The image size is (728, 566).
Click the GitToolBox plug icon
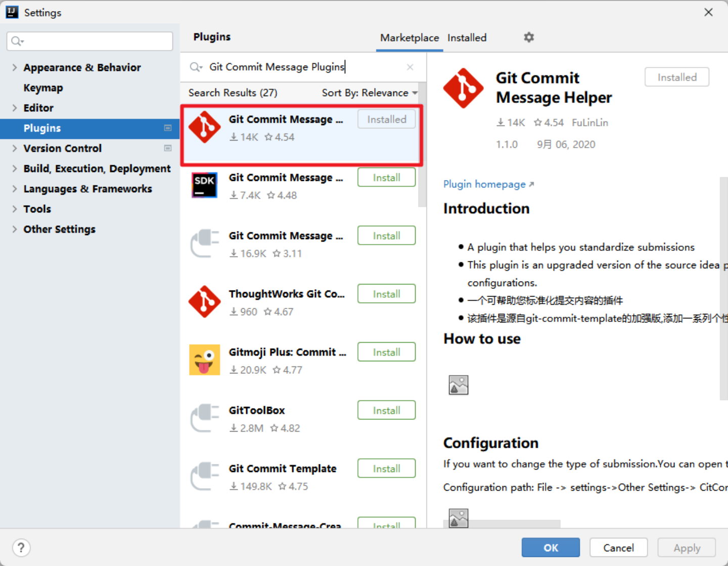coord(204,418)
